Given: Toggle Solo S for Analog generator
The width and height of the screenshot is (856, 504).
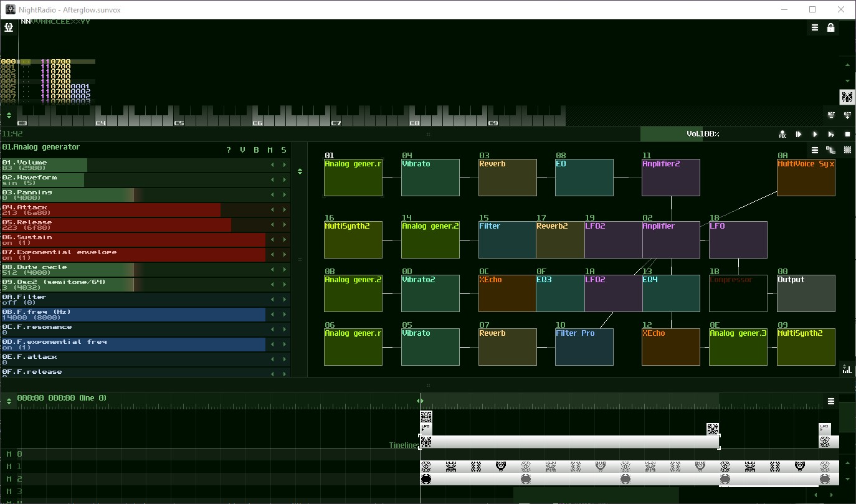Looking at the screenshot, I should 283,150.
